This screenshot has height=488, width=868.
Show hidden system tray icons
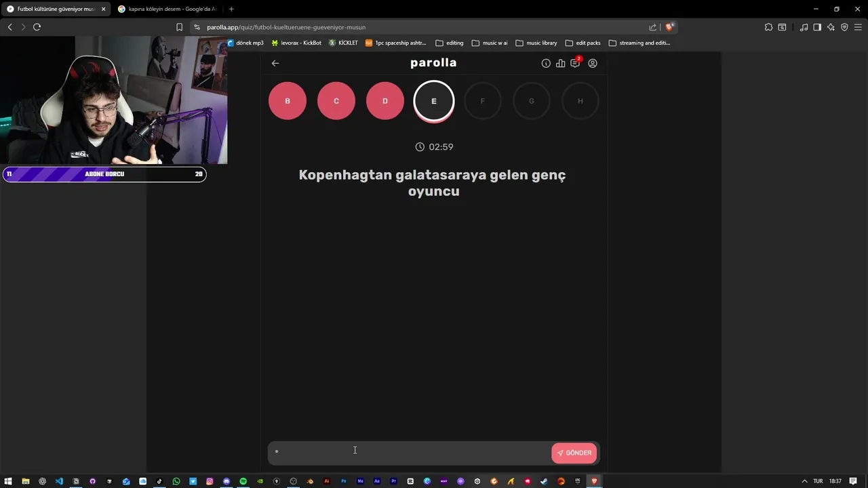point(804,481)
